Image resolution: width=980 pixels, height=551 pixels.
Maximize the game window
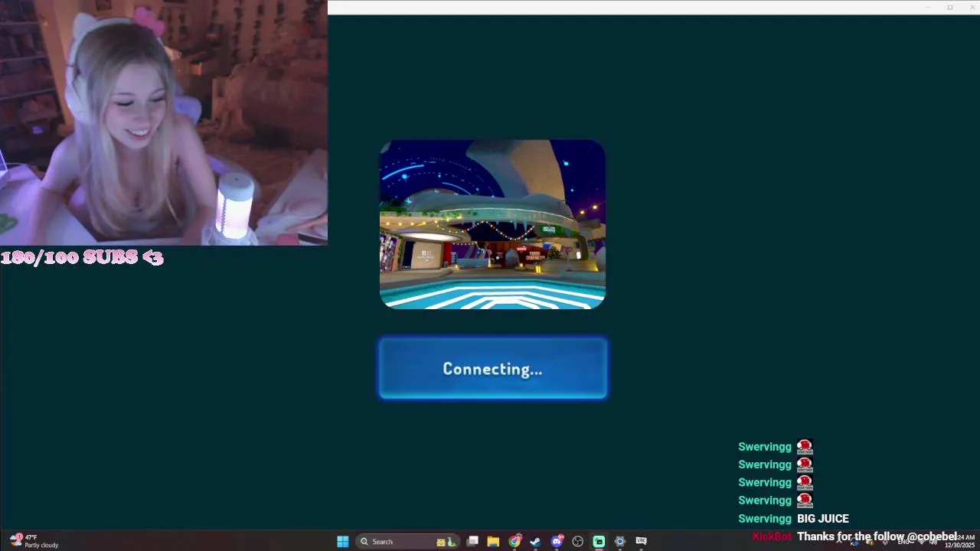point(950,7)
